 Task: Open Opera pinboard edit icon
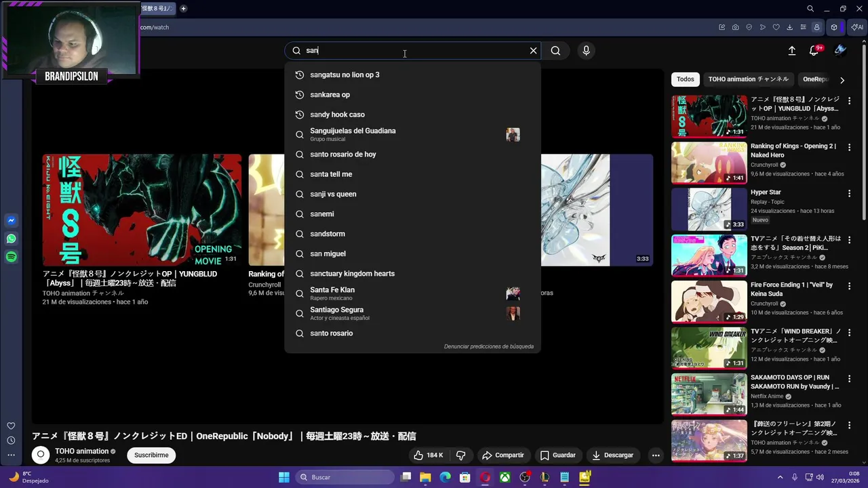pos(722,27)
